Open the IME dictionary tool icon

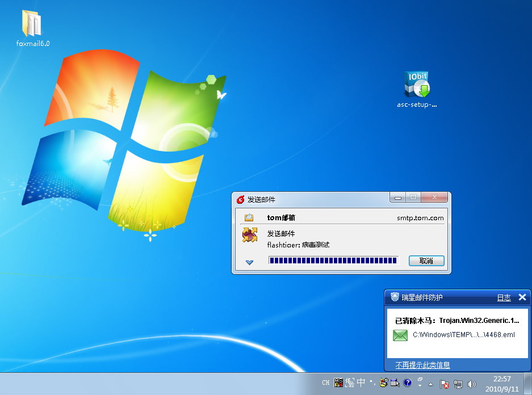point(384,383)
